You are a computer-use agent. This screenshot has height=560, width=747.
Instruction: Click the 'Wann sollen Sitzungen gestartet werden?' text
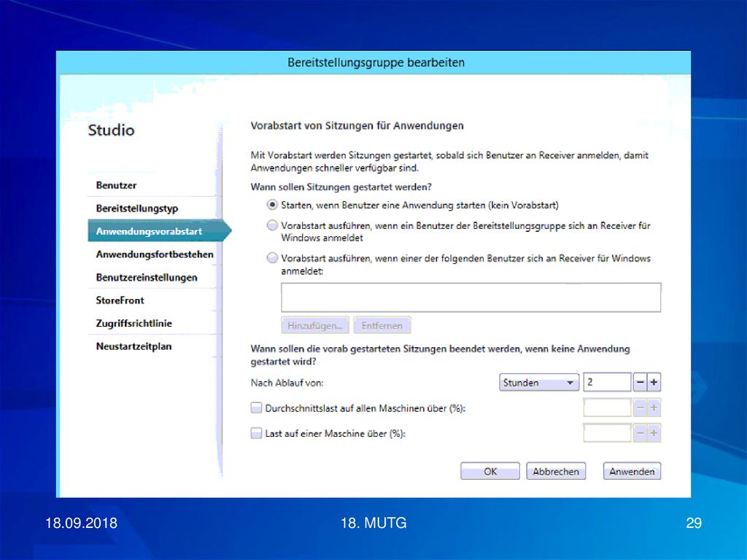tap(341, 187)
